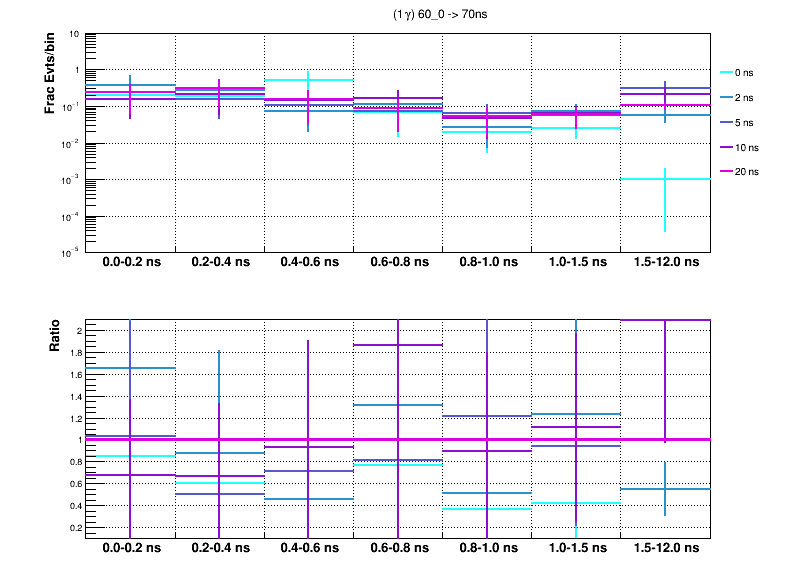Select the 5 ns legend color line
Screen dimensions: 796x572
click(726, 122)
